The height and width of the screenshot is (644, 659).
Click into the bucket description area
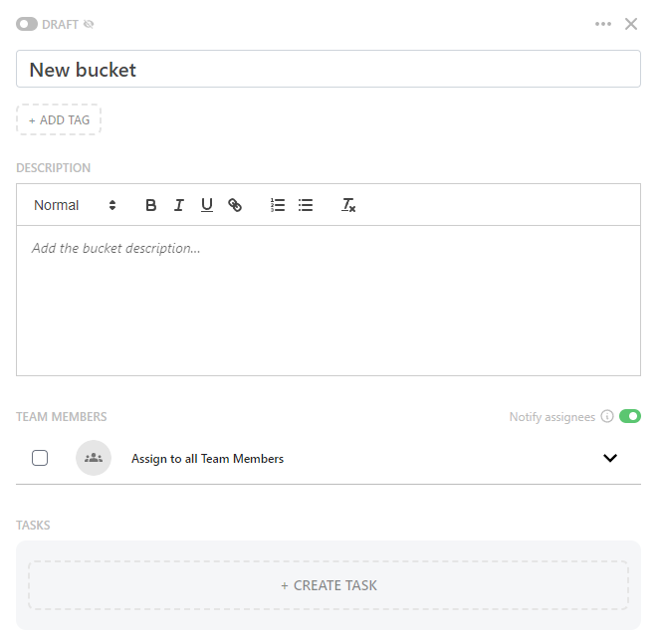point(329,301)
